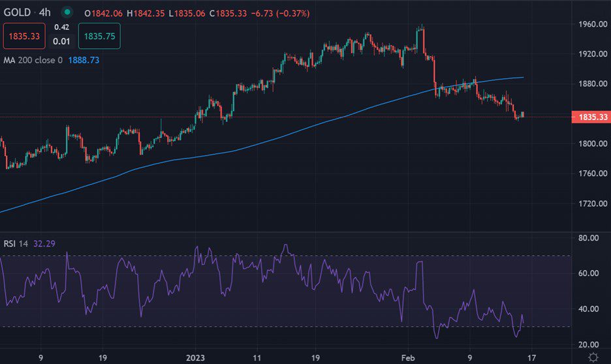Image resolution: width=611 pixels, height=364 pixels.
Task: Click the 1960.00 price axis label
Action: tap(593, 24)
